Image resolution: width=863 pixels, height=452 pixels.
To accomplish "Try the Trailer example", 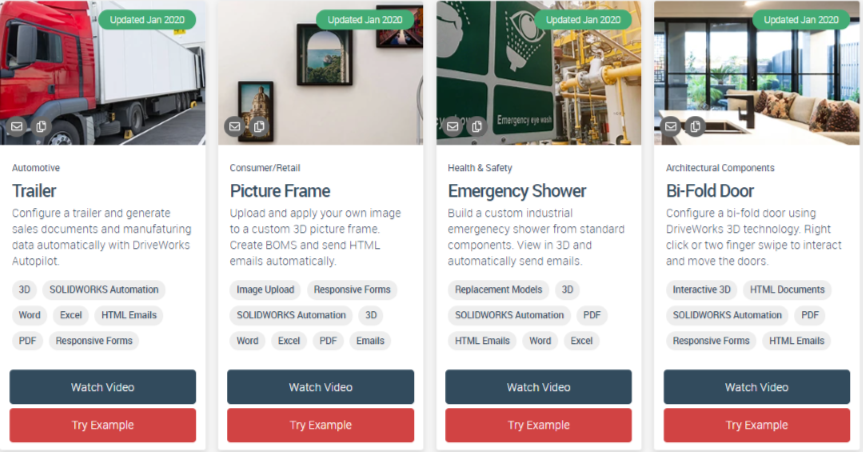I will pos(102,425).
